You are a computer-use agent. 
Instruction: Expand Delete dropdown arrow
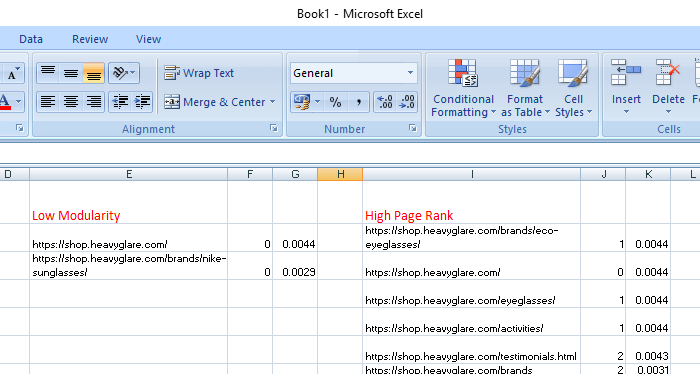tap(668, 112)
